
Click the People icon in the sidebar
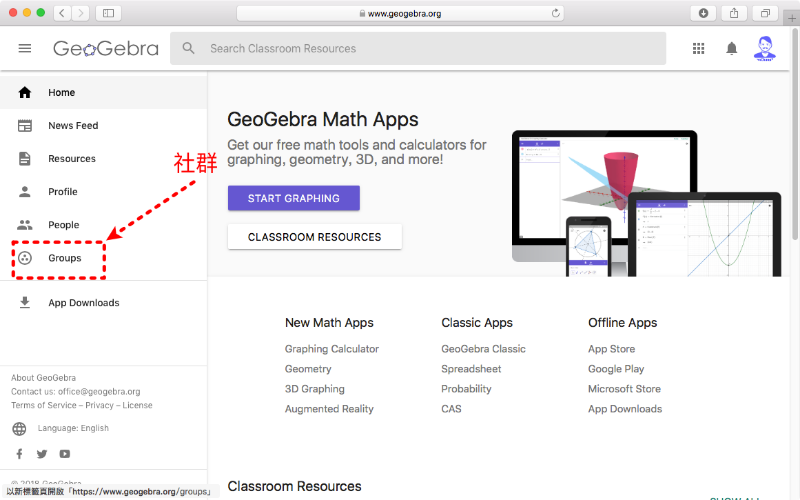point(24,225)
